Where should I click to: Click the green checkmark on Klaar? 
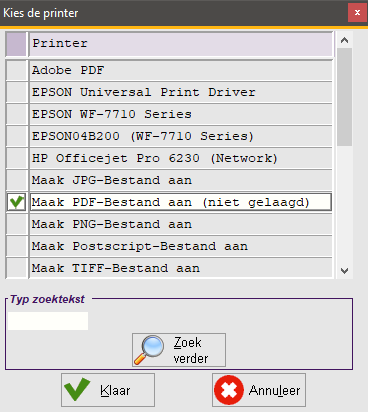point(77,389)
